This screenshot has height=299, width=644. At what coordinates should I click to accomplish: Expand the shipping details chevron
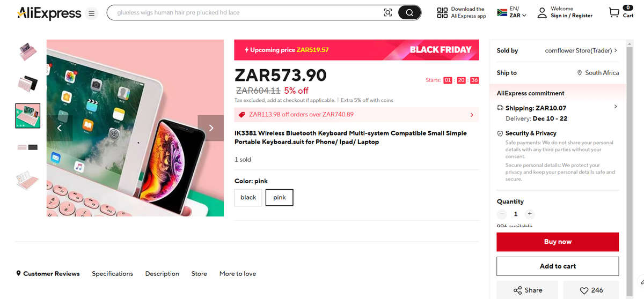pos(615,107)
